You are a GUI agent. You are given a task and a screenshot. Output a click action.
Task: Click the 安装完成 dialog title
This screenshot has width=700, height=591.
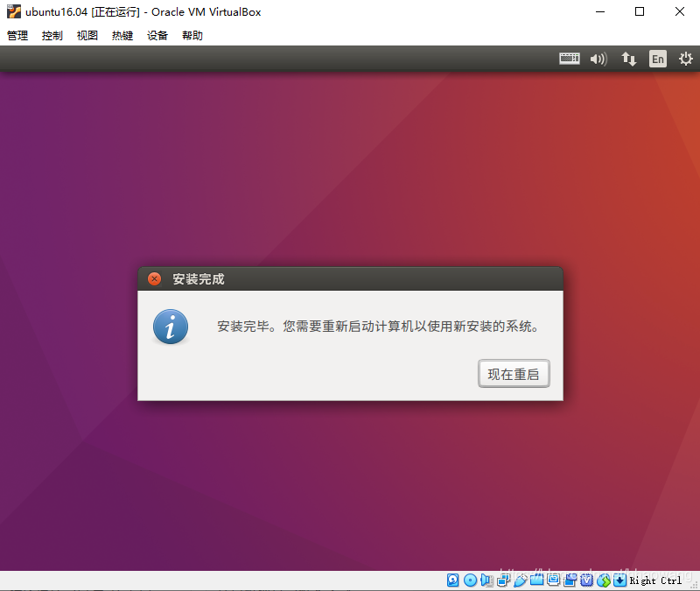[199, 279]
